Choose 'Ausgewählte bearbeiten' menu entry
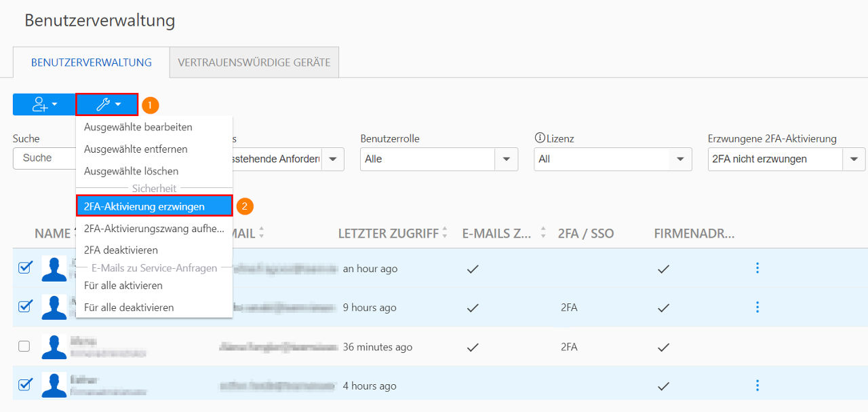Image resolution: width=868 pixels, height=412 pixels. pyautogui.click(x=154, y=127)
